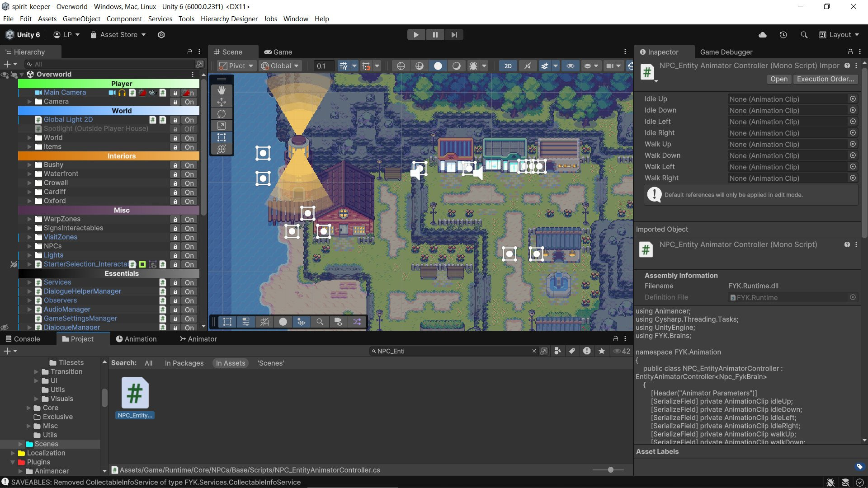This screenshot has width=868, height=488.
Task: Toggle On state for NPCs row
Action: (x=189, y=246)
